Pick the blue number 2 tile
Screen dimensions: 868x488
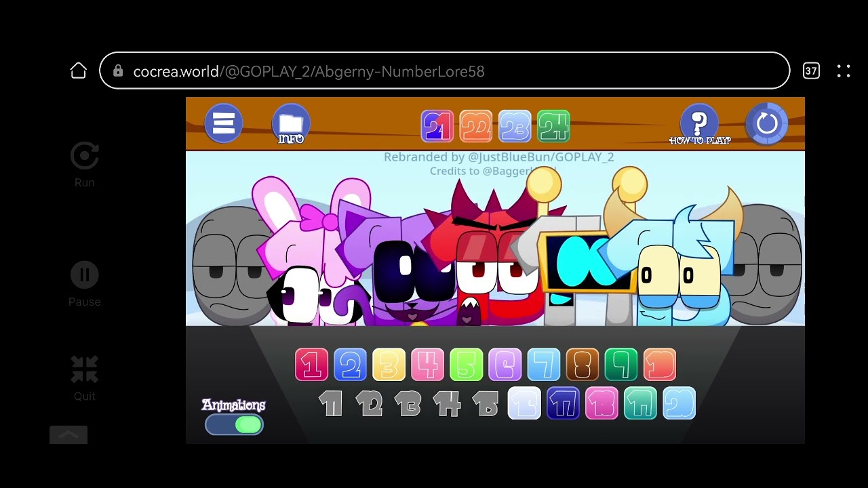351,365
